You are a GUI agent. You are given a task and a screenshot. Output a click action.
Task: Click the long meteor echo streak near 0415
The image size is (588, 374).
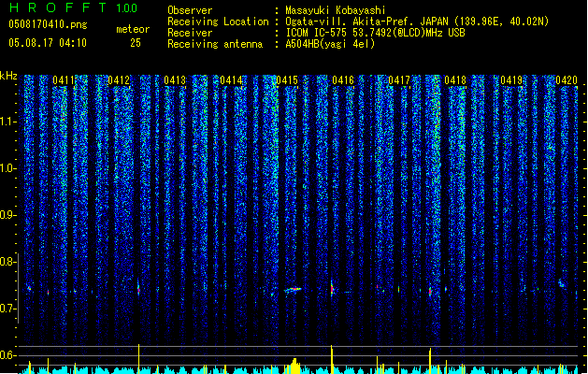click(x=293, y=289)
